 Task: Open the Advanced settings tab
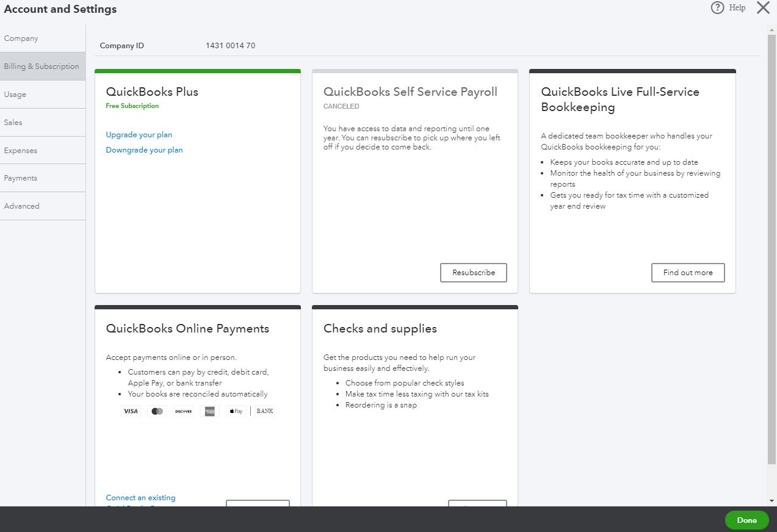coord(43,206)
